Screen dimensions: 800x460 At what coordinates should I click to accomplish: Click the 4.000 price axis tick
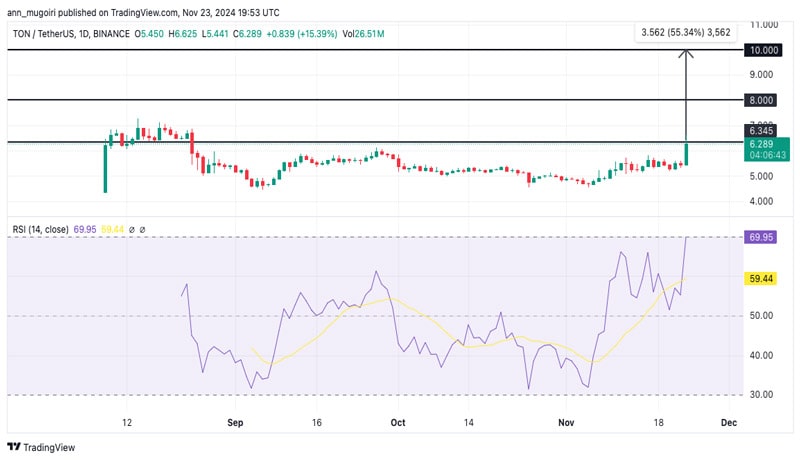[761, 201]
